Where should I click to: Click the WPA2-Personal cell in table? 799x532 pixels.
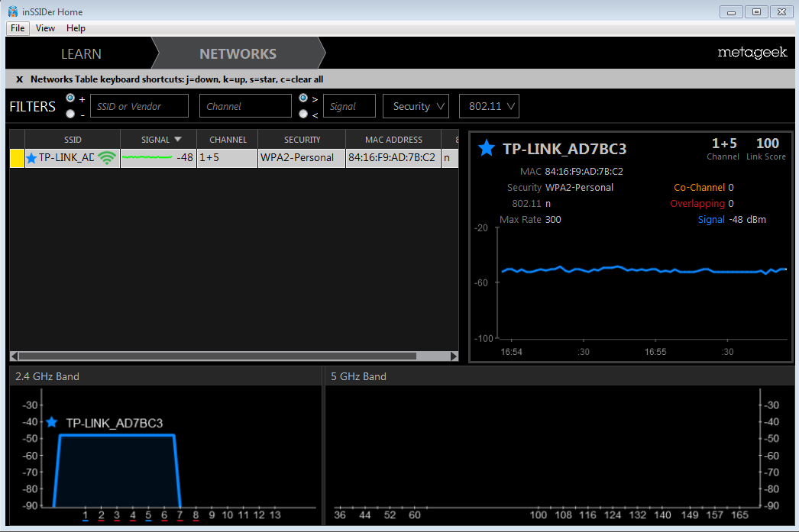[302, 158]
